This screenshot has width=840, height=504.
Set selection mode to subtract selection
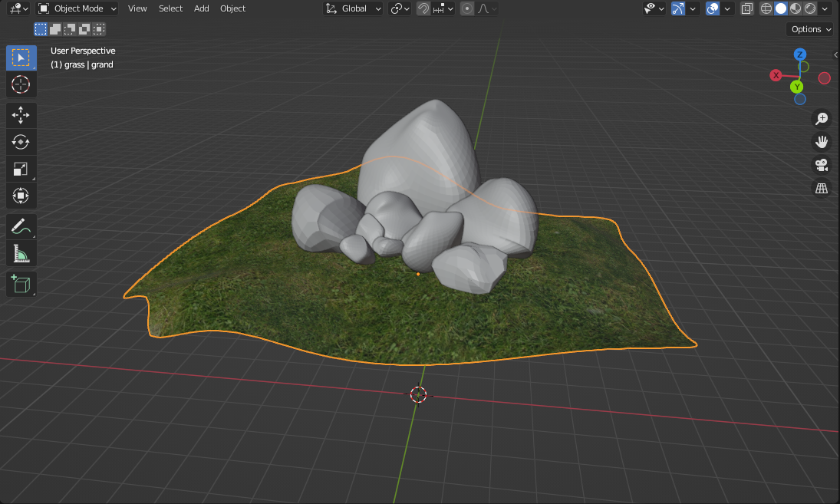point(70,29)
